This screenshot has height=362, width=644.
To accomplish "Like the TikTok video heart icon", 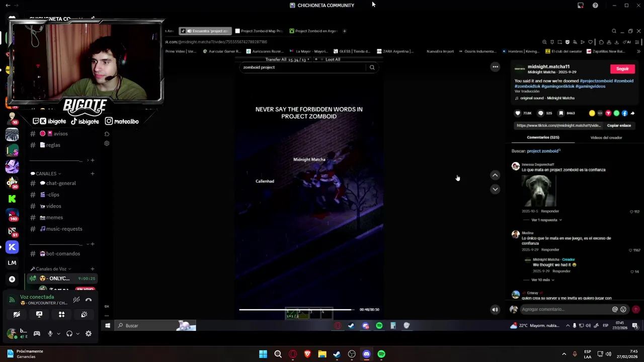I will pos(518,113).
